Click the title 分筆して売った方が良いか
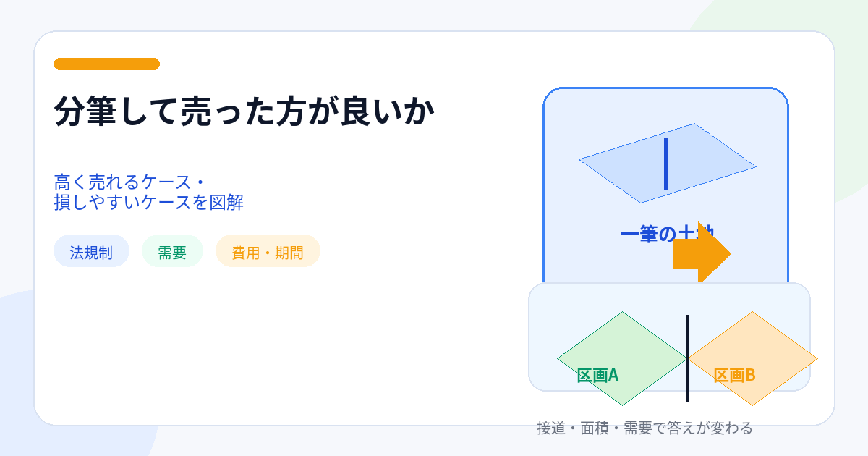Screen dimensions: 868x456 tap(244, 112)
